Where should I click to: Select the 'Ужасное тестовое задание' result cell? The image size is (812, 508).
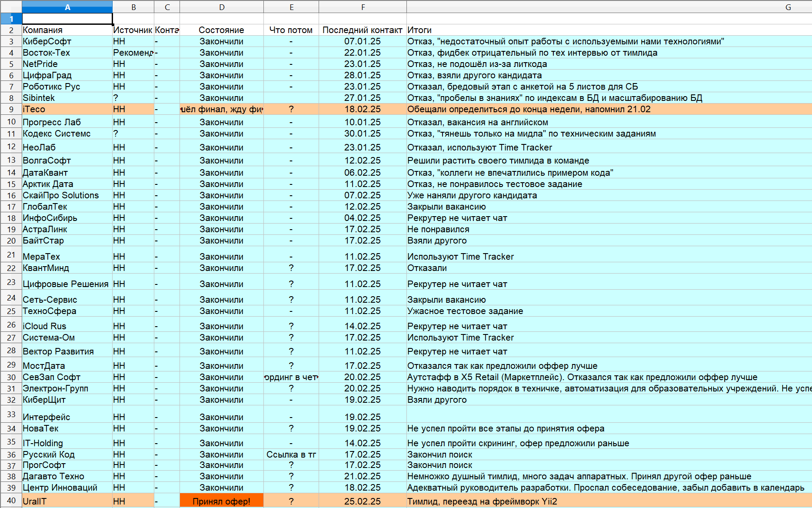pyautogui.click(x=609, y=311)
